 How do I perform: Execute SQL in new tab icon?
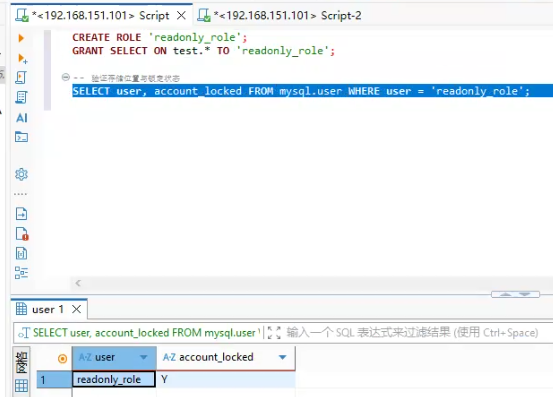[x=22, y=58]
